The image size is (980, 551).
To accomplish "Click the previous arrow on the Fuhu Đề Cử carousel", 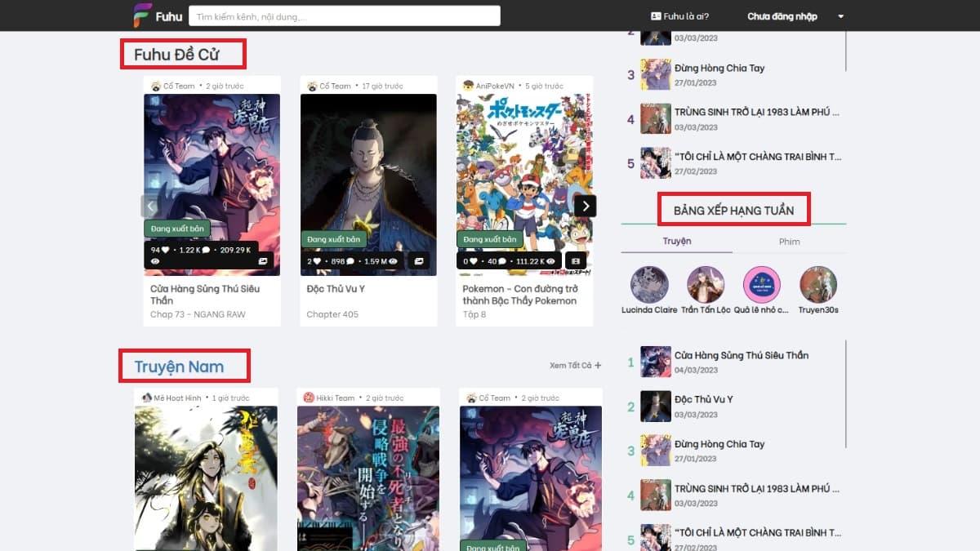I will (149, 206).
